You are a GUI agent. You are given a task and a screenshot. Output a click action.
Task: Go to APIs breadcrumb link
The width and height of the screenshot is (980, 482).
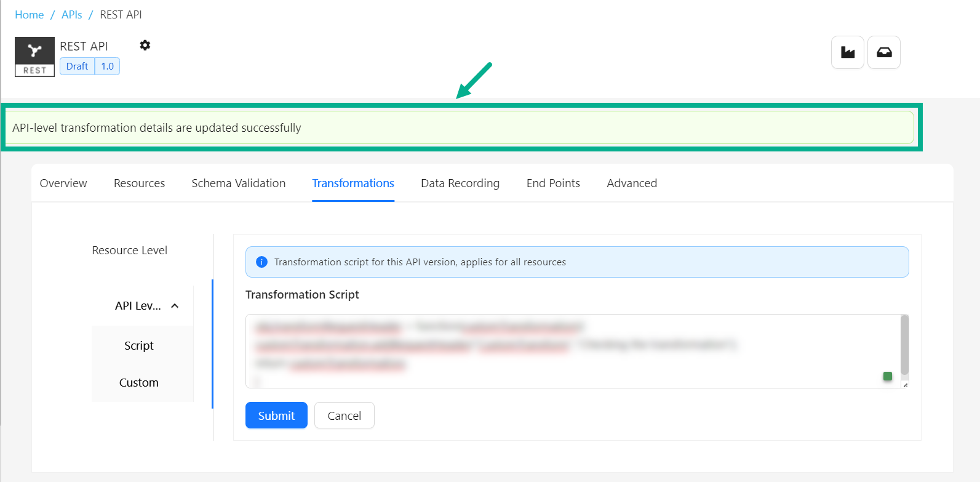[71, 15]
